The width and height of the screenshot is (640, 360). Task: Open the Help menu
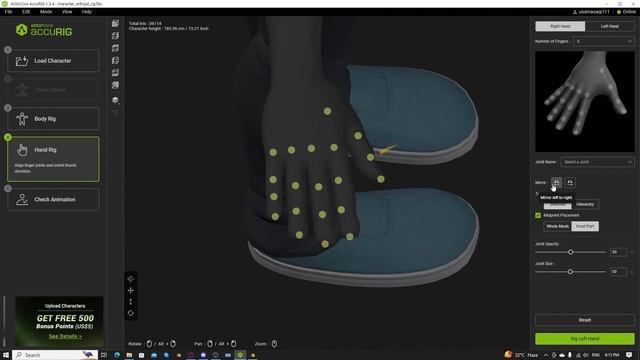pos(87,12)
